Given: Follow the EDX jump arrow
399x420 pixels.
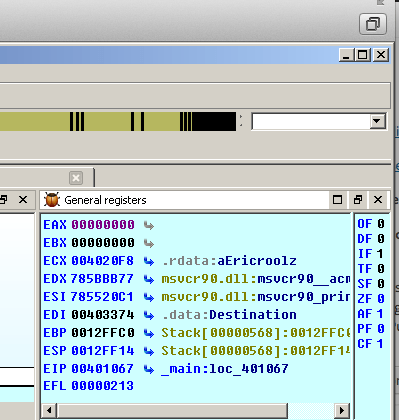Looking at the screenshot, I should coord(149,280).
